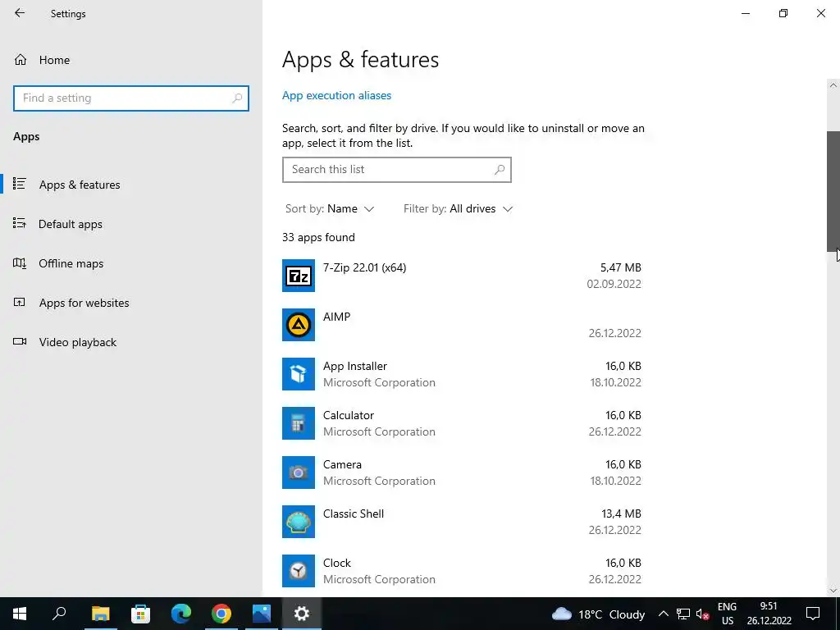Viewport: 840px width, 630px height.
Task: Click magnifier icon in Find a setting
Action: click(237, 98)
